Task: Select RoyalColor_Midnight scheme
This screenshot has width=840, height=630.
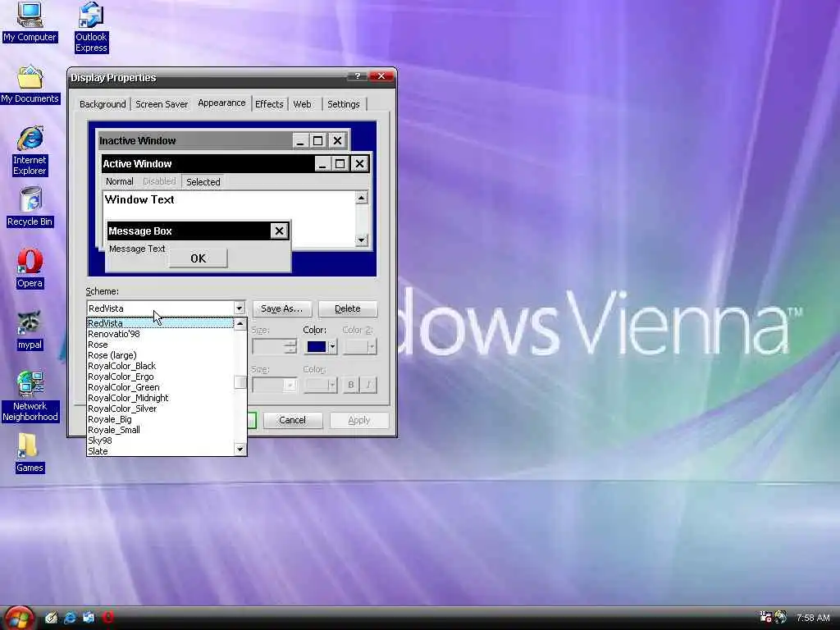Action: click(x=160, y=398)
